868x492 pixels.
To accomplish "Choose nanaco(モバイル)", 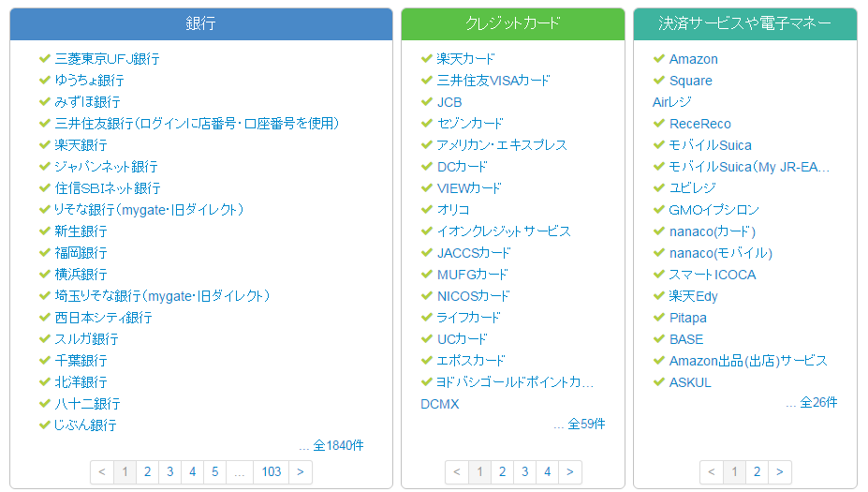I will (720, 253).
